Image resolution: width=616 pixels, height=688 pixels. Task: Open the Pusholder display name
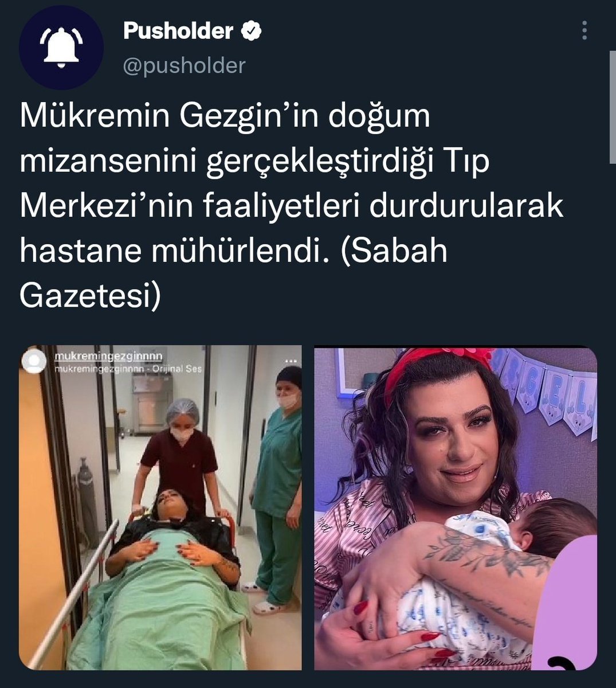178,32
